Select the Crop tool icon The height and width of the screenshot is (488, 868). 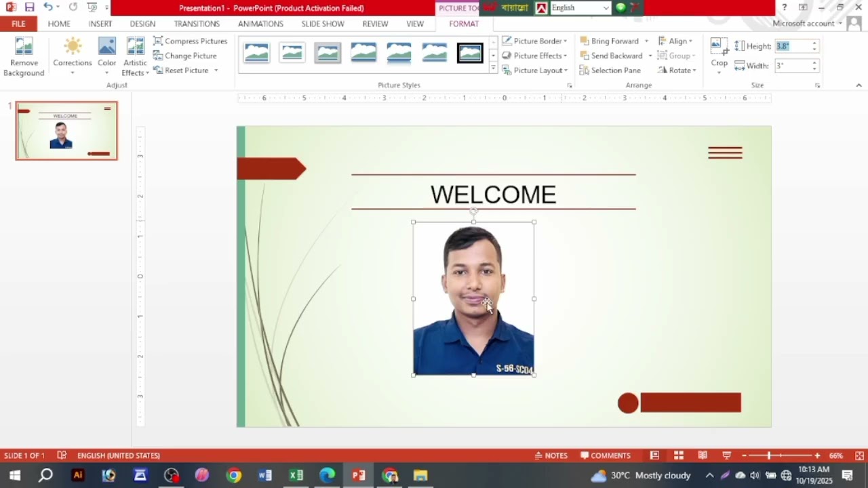[x=719, y=47]
